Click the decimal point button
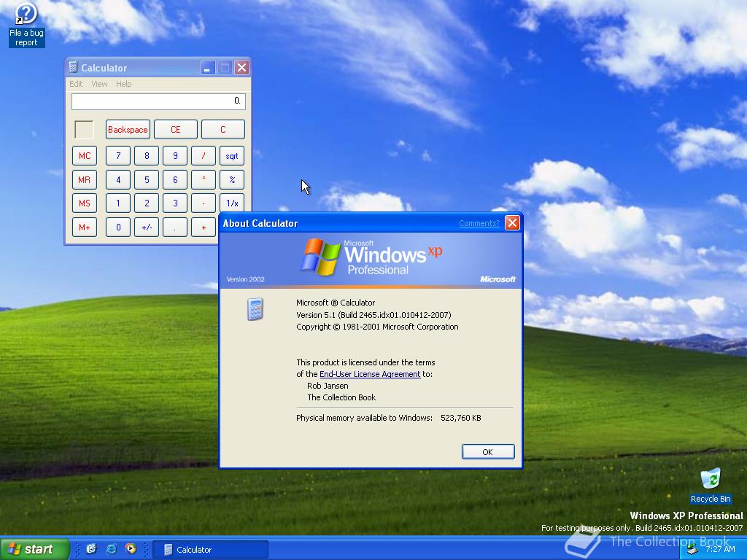 coord(175,227)
